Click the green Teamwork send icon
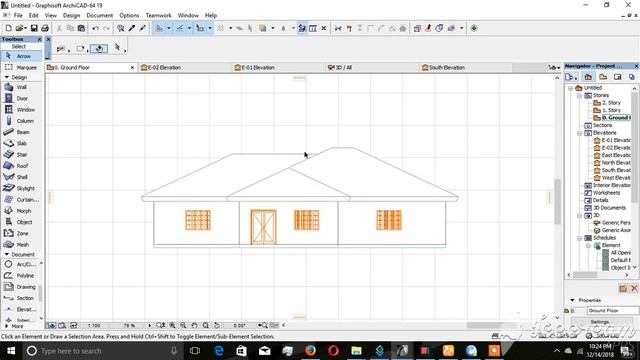Viewport: 640px width, 360px height. point(474,28)
